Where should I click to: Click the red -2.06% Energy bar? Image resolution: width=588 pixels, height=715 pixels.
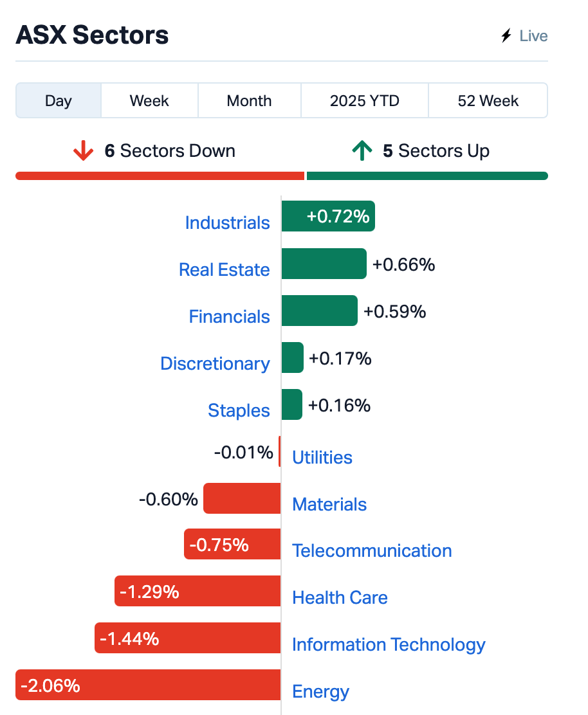[148, 684]
